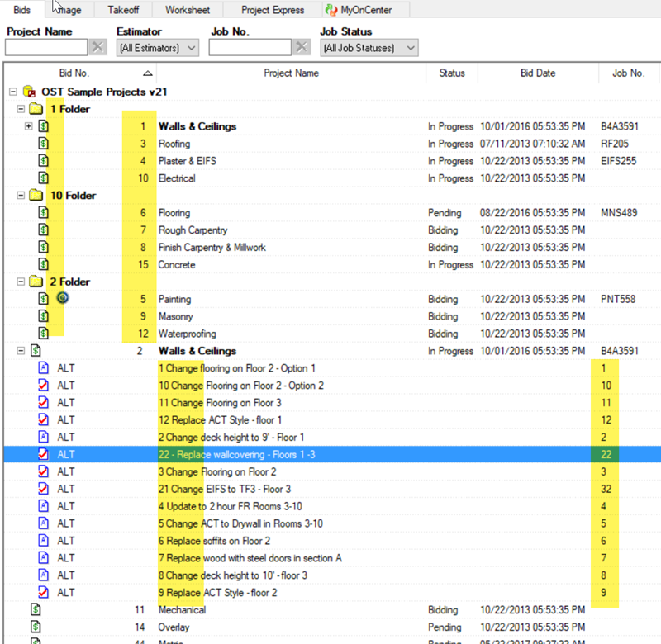Click alternate icon for Change deck height 9'
This screenshot has width=661, height=644.
point(44,437)
